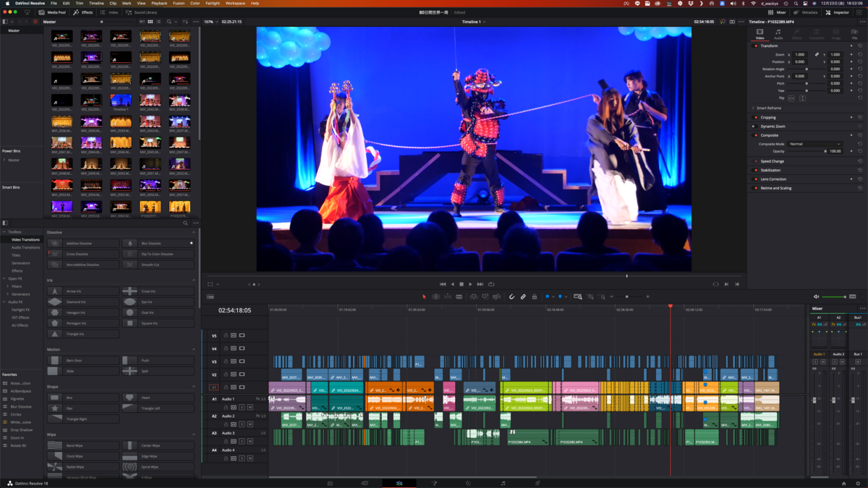This screenshot has width=868, height=488.
Task: Switch to the Inspector Audio tab
Action: (x=778, y=34)
